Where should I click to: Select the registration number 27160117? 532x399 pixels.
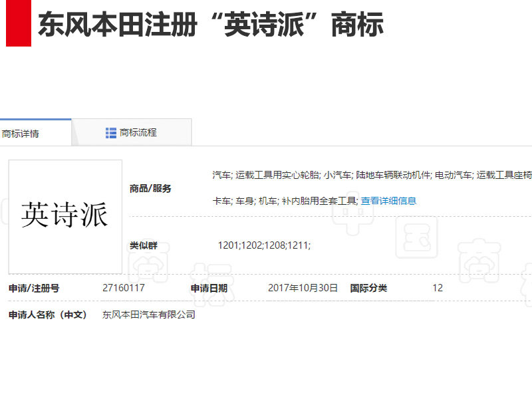point(124,288)
